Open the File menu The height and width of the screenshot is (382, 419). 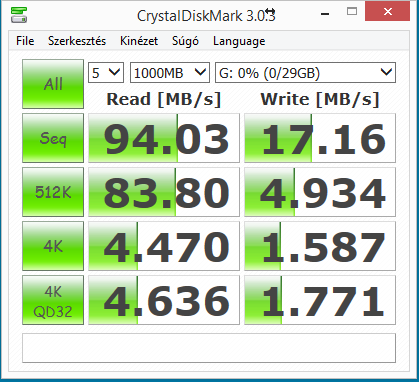coord(25,41)
